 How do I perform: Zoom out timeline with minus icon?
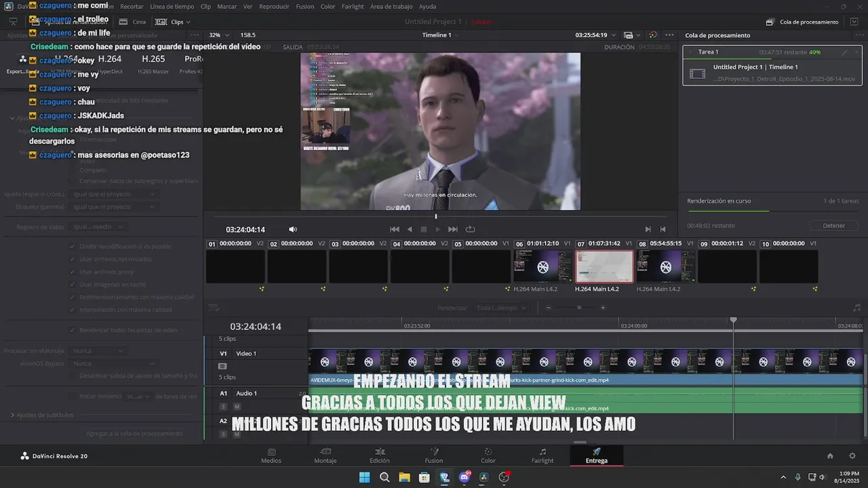[549, 308]
